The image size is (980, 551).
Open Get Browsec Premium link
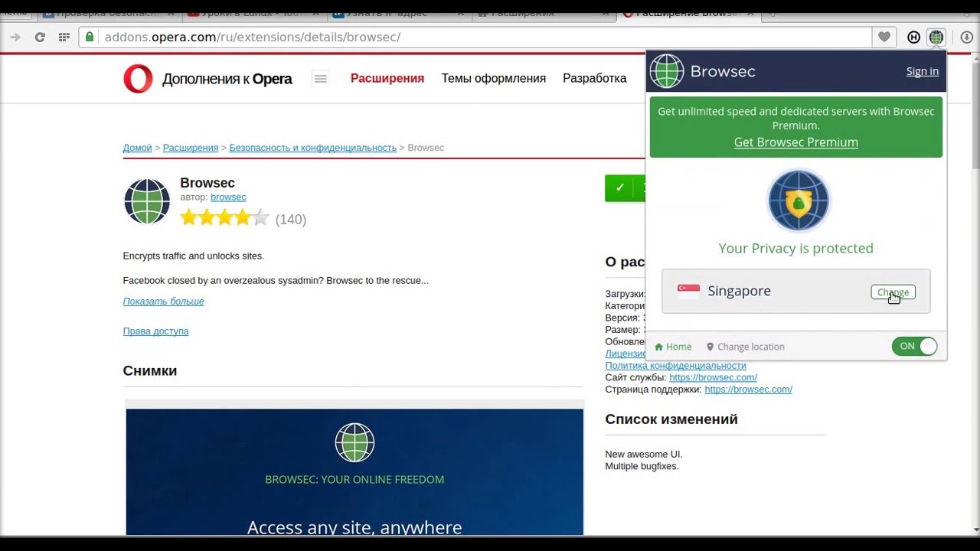795,142
